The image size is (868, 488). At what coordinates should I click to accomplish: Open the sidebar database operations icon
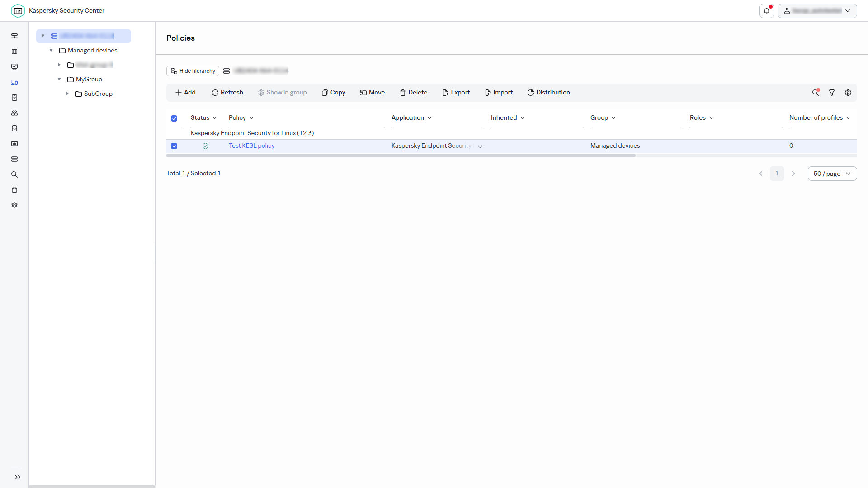(14, 128)
